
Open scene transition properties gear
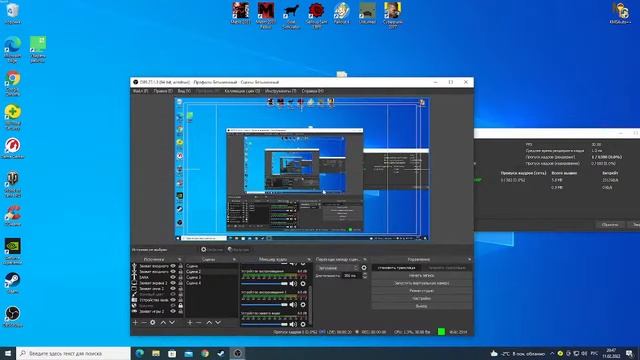(x=364, y=268)
